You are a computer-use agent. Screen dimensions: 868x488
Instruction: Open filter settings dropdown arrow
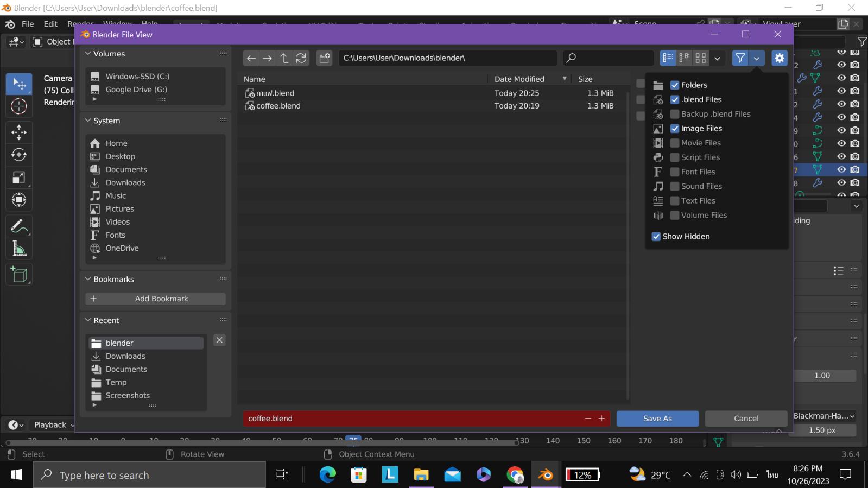tap(756, 58)
